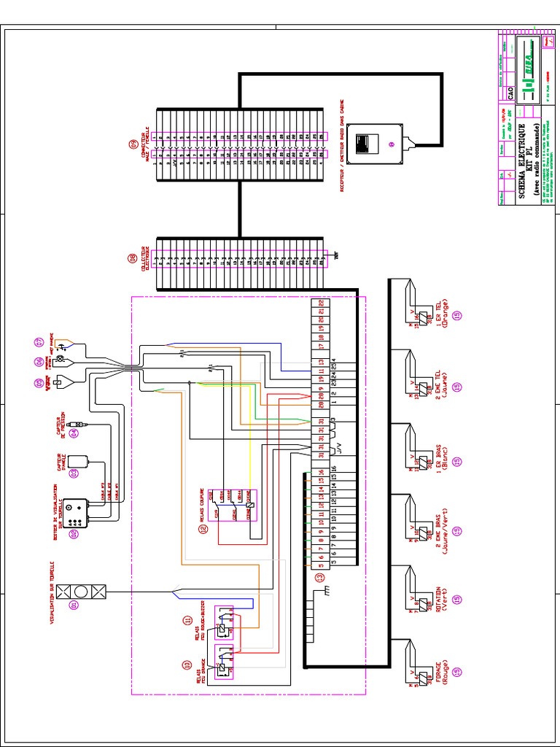The height and width of the screenshot is (747, 560).
Task: Click the three-cell turret light symbol
Action: click(81, 592)
